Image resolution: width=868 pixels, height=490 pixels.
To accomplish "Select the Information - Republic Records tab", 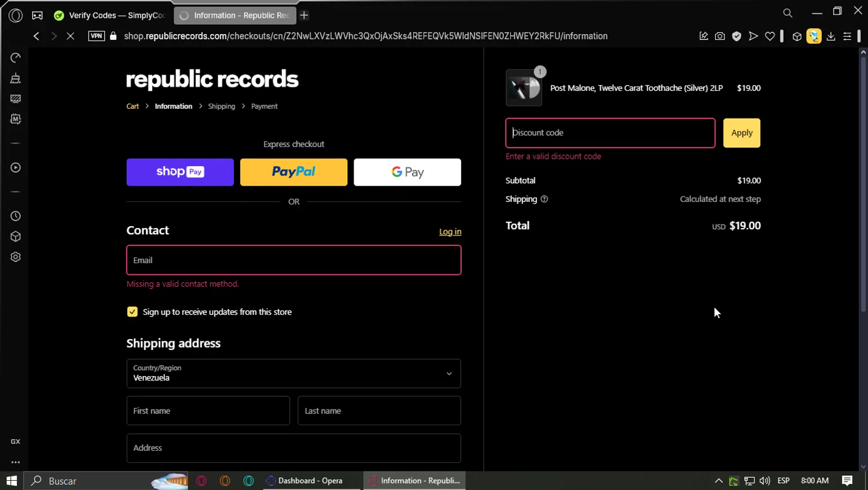I will pos(235,16).
